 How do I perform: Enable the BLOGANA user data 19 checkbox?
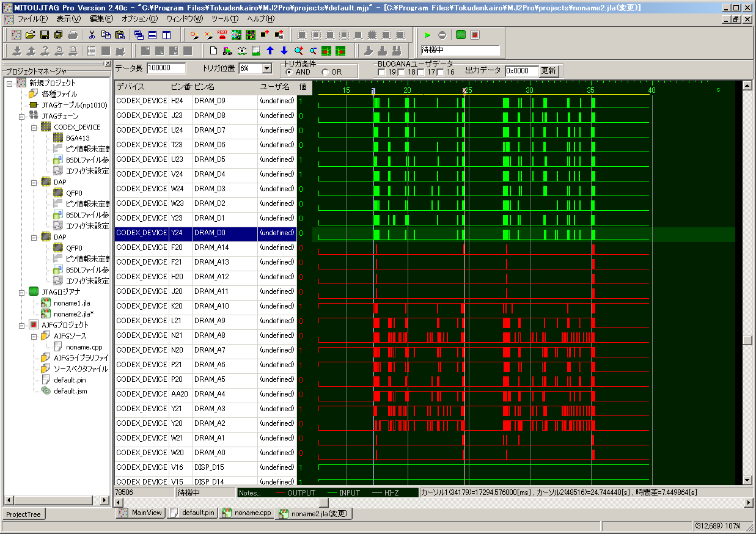[382, 73]
